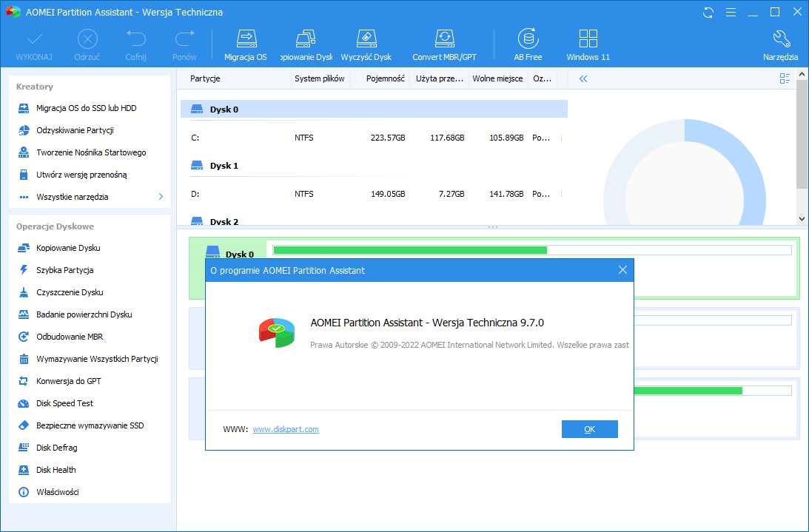Click the disk usage donut chart
This screenshot has height=532, width=809.
pos(685,173)
